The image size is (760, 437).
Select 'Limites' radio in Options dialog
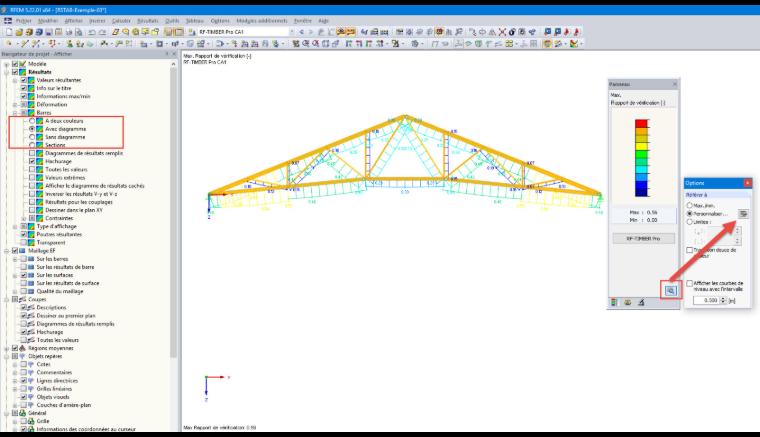point(689,222)
